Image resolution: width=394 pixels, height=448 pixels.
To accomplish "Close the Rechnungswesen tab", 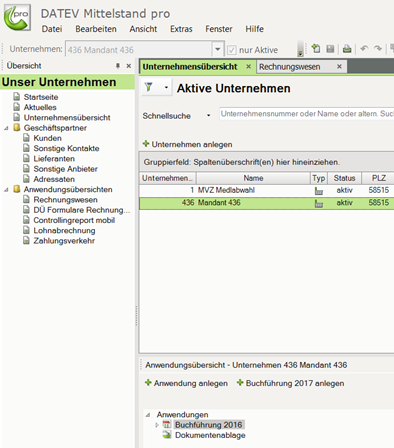I will coord(339,67).
